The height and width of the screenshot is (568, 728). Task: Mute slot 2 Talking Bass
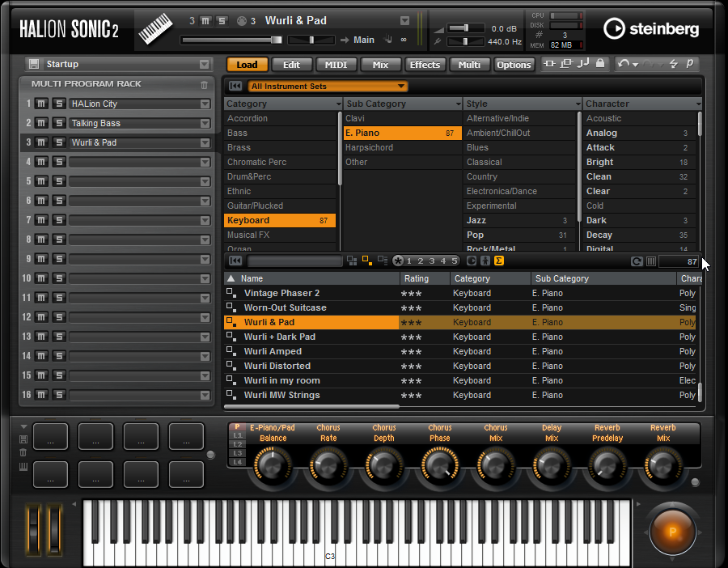coord(41,123)
